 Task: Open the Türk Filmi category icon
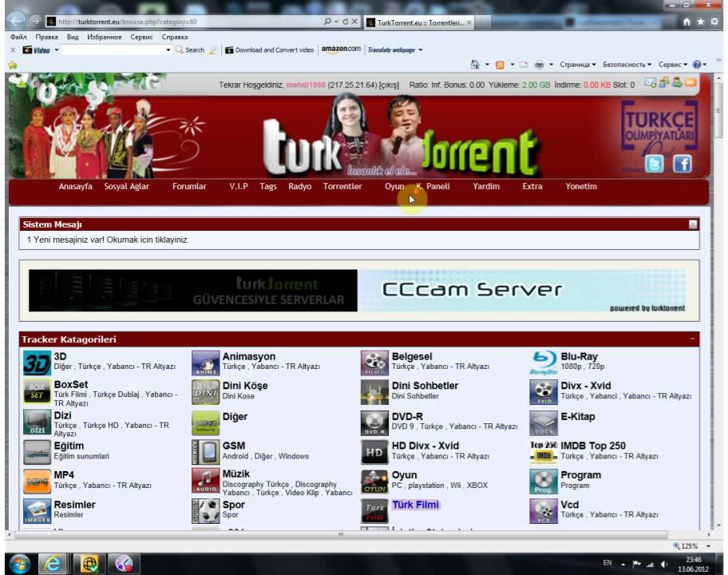tap(374, 511)
